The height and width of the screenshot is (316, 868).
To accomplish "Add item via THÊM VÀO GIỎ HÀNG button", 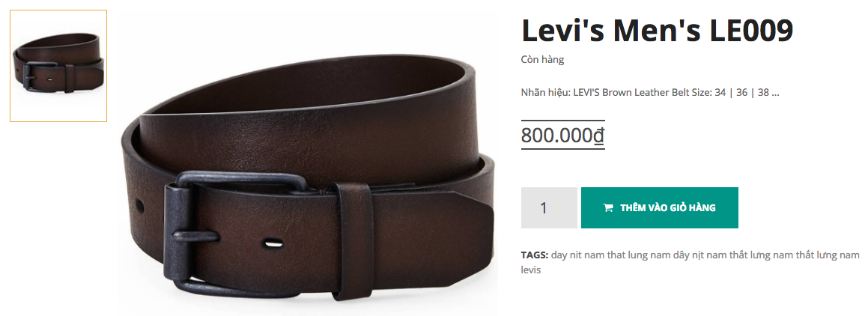I will [659, 207].
